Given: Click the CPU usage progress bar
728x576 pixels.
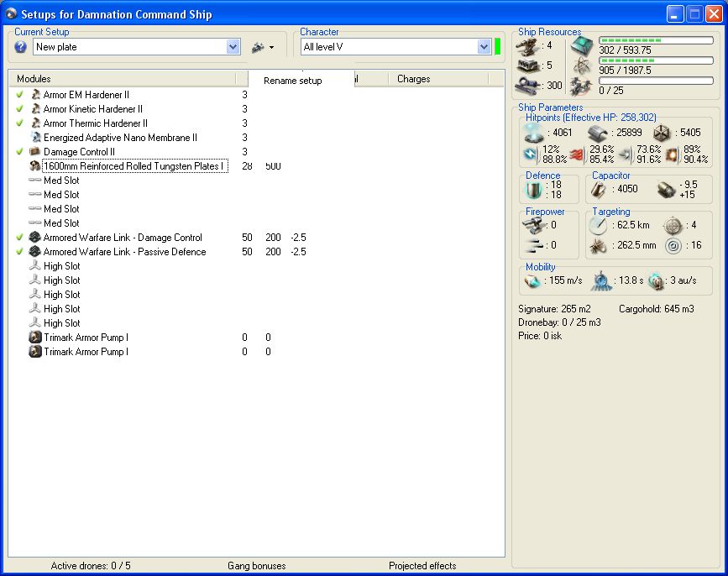Looking at the screenshot, I should tap(656, 40).
